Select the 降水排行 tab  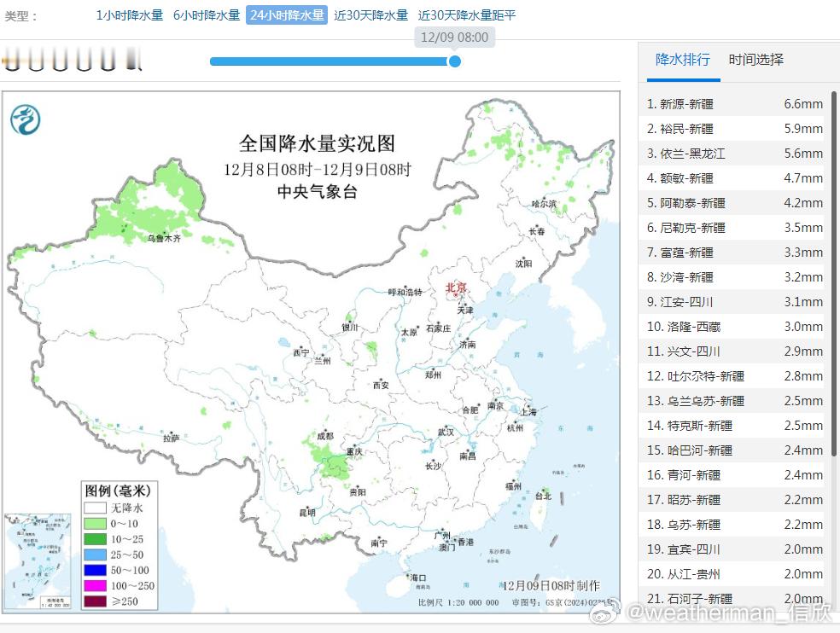pyautogui.click(x=683, y=60)
